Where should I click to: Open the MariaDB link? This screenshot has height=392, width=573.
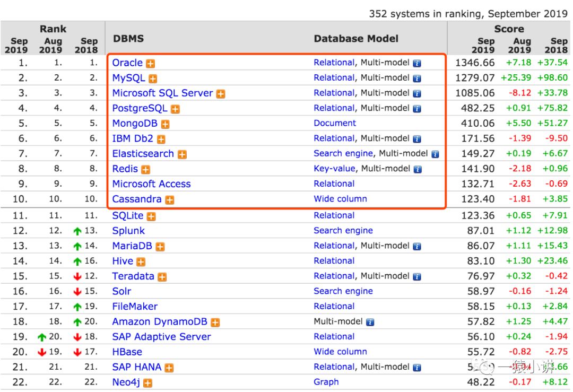(x=132, y=246)
